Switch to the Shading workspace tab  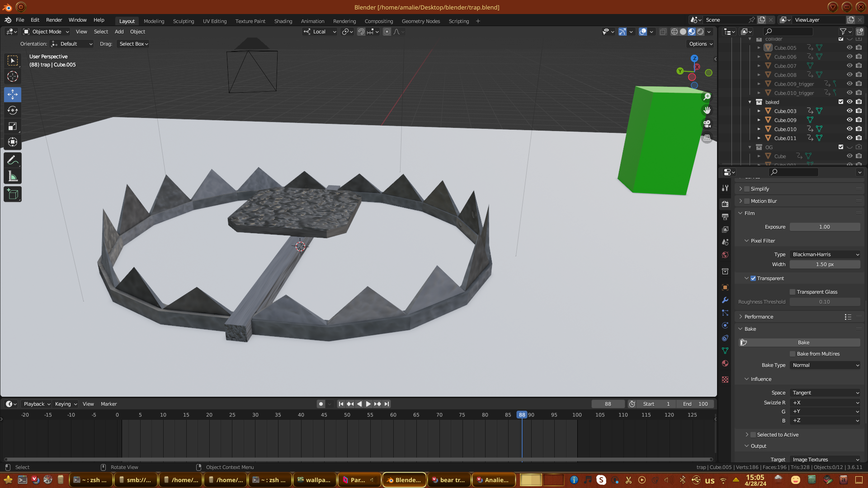click(x=283, y=21)
